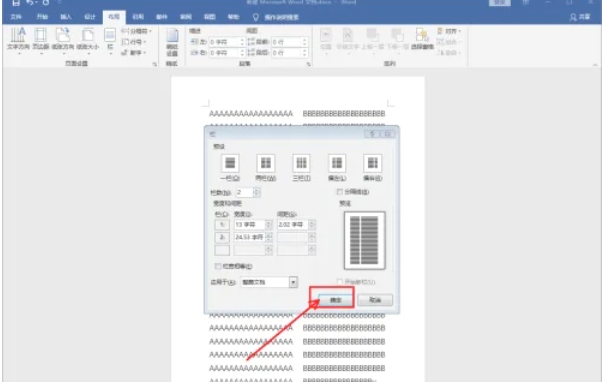Switch to the Design (设计) tab

90,17
